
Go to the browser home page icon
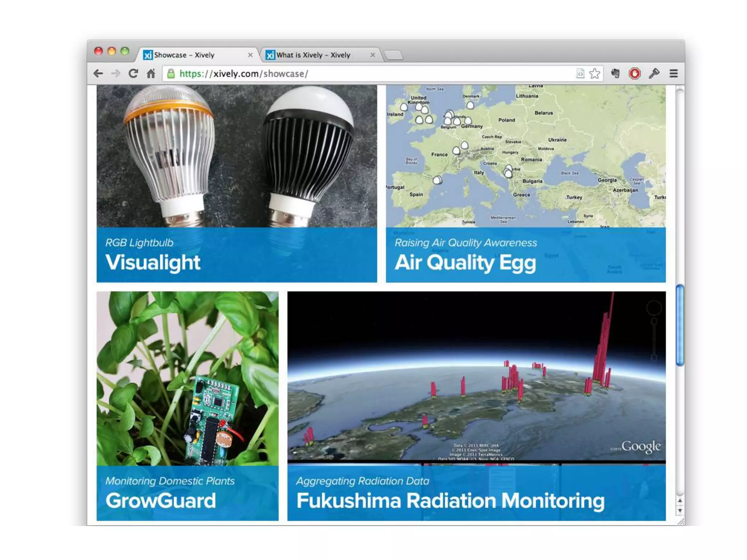(x=151, y=74)
